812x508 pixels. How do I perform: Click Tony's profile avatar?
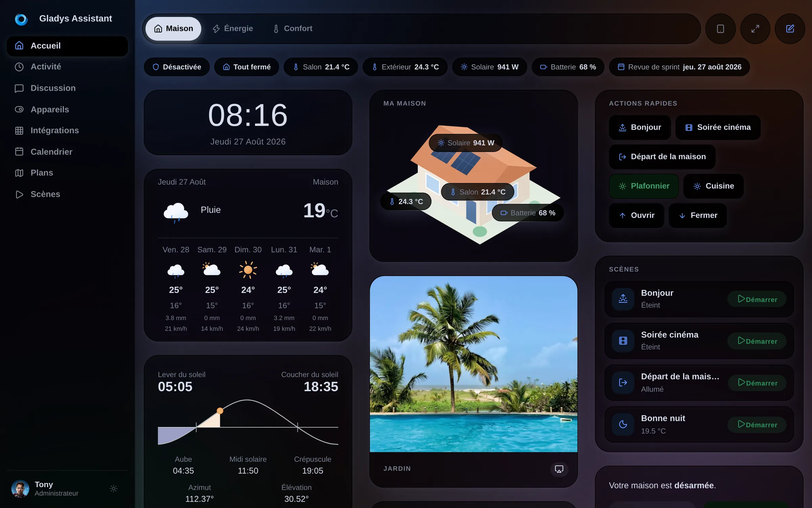pos(20,488)
